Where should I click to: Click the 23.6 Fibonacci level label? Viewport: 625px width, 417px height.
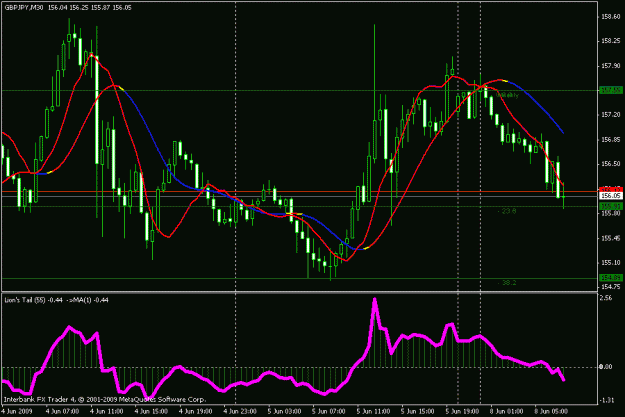pos(507,211)
